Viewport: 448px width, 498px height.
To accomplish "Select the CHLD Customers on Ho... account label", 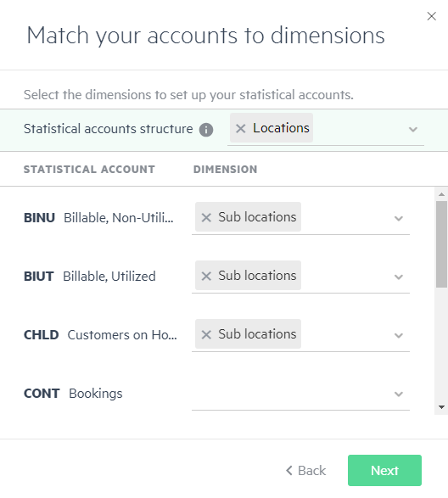I will pyautogui.click(x=100, y=335).
